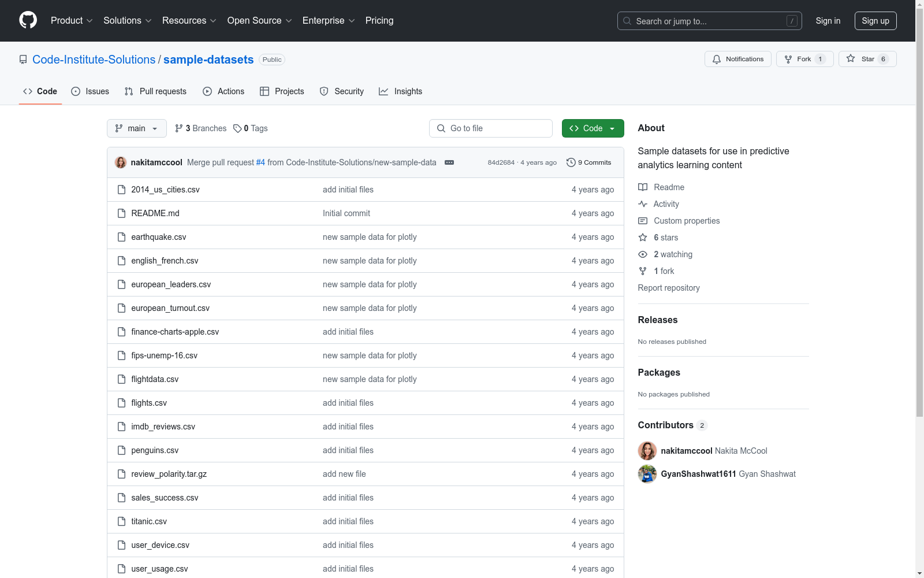
Task: Open the Activity link in About
Action: pos(658,204)
